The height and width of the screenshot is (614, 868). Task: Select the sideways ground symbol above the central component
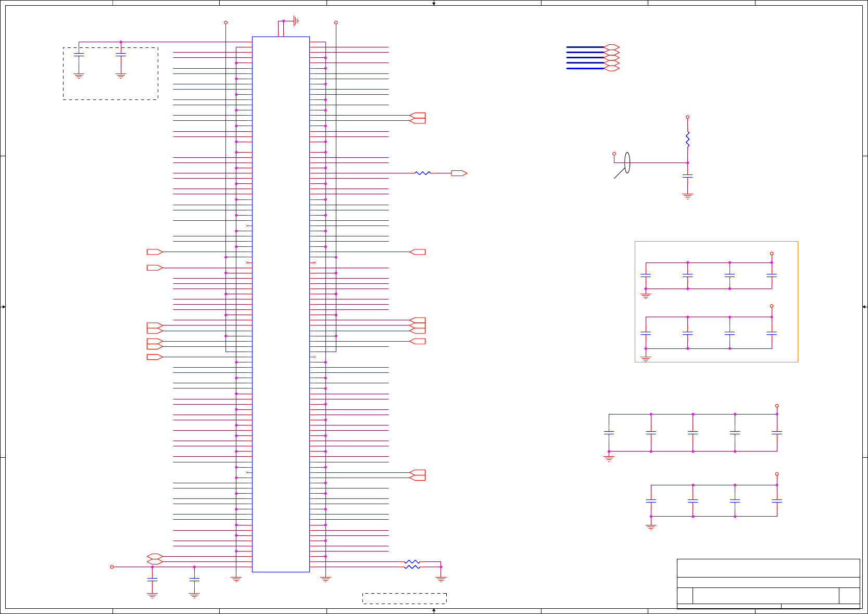coord(296,21)
